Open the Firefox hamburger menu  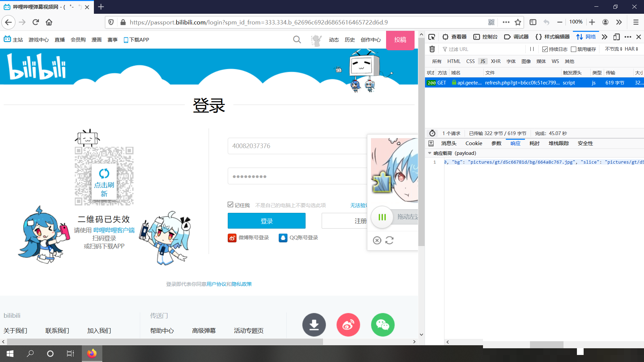coord(636,22)
